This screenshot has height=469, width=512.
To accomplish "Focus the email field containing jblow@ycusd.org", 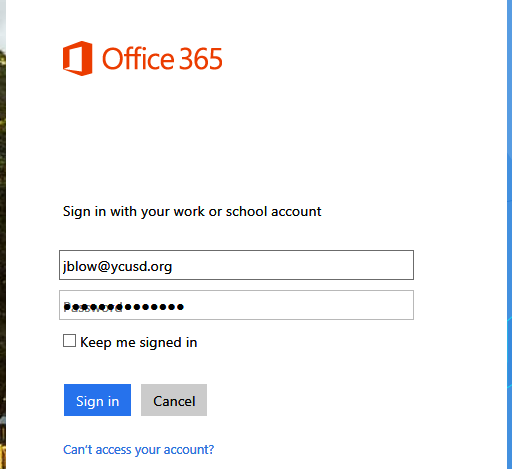I will click(236, 265).
